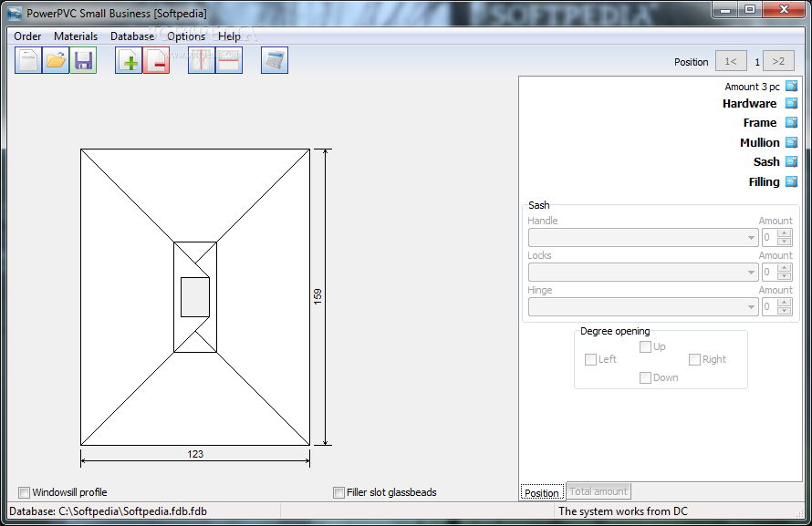Viewport: 812px width, 526px height.
Task: Expand the Handle dropdown
Action: tap(751, 237)
